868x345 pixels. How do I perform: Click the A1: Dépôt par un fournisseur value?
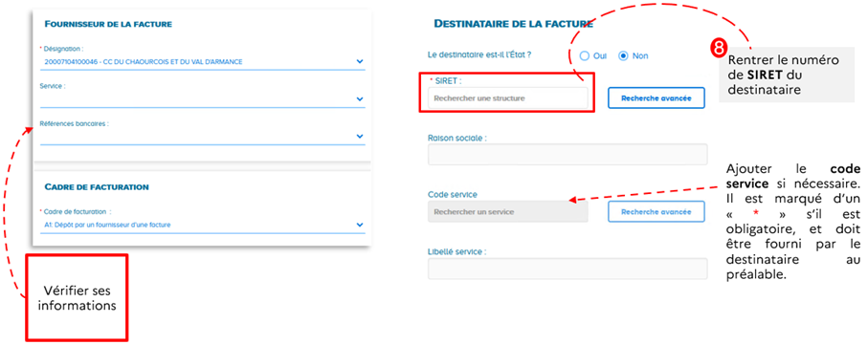point(107,225)
